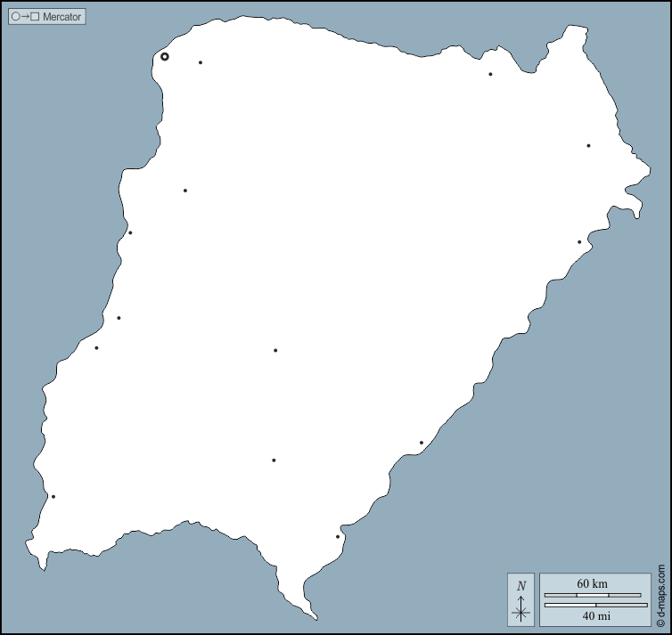Click the upper dot of the mid-west pair
Screen dimensions: 672x635
119,318
